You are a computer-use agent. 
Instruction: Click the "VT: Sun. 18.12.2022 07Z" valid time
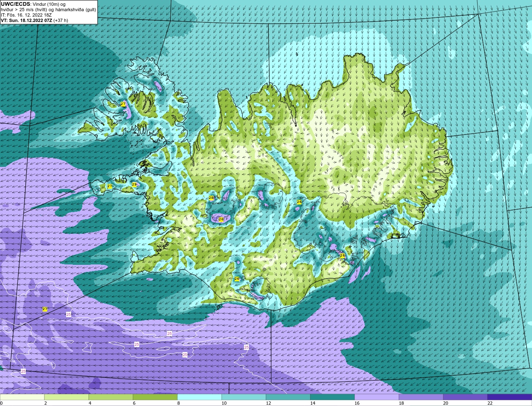click(x=26, y=20)
